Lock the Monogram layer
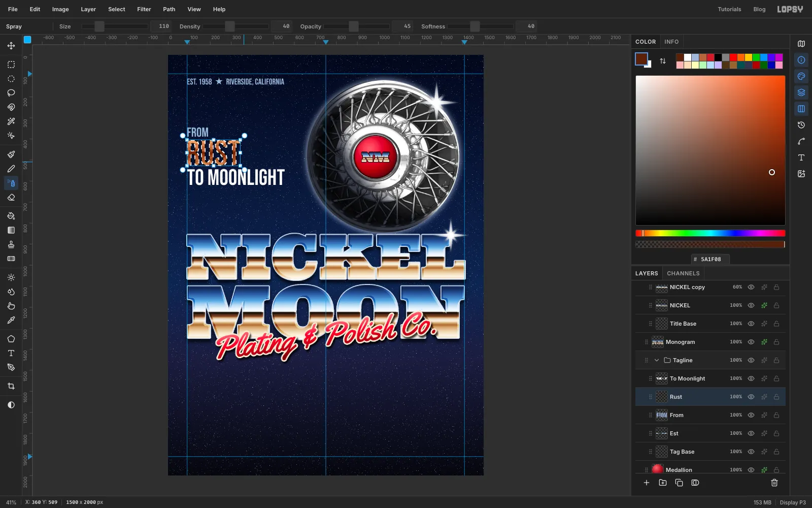Image resolution: width=812 pixels, height=508 pixels. tap(776, 342)
